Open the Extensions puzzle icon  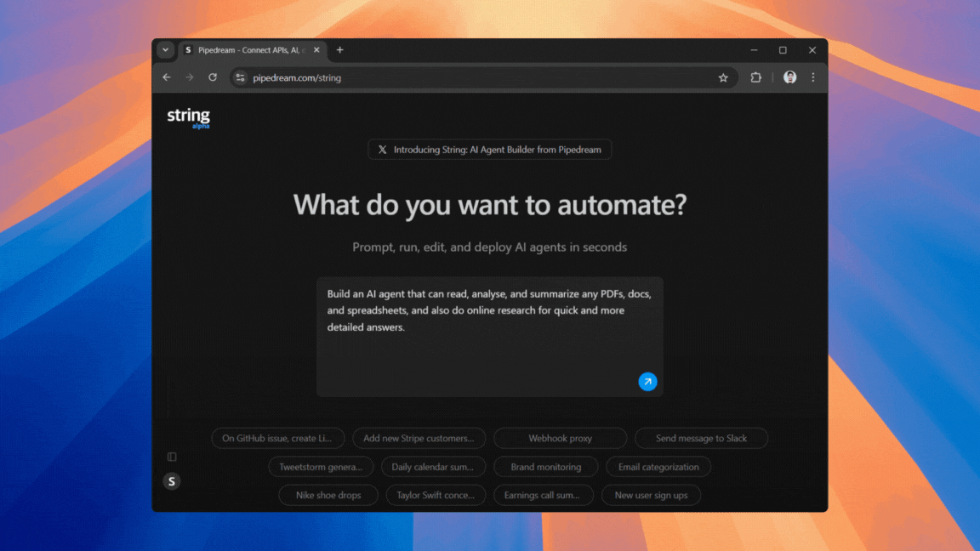[755, 77]
